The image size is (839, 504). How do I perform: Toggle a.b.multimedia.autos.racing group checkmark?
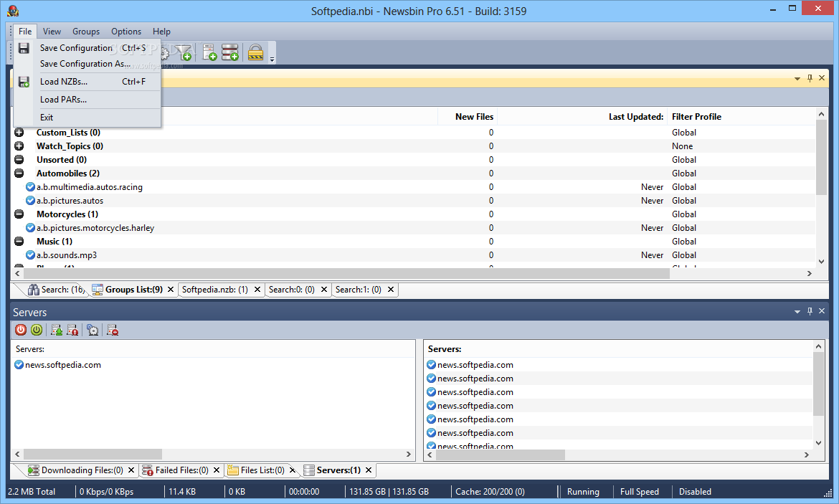pos(31,186)
